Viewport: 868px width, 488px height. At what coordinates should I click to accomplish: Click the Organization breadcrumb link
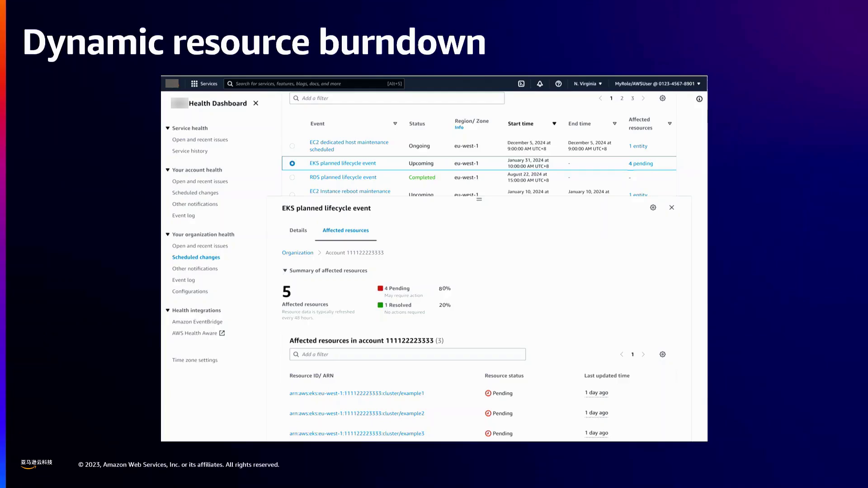pyautogui.click(x=297, y=253)
